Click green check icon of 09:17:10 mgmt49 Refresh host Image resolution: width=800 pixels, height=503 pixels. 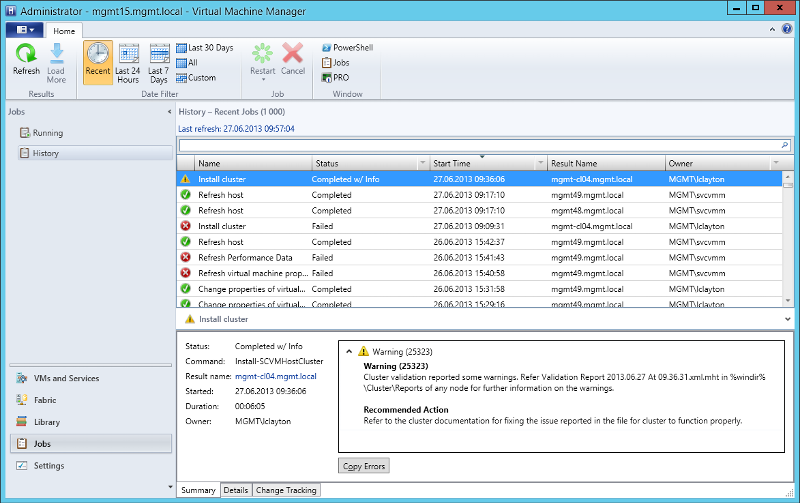coord(186,195)
